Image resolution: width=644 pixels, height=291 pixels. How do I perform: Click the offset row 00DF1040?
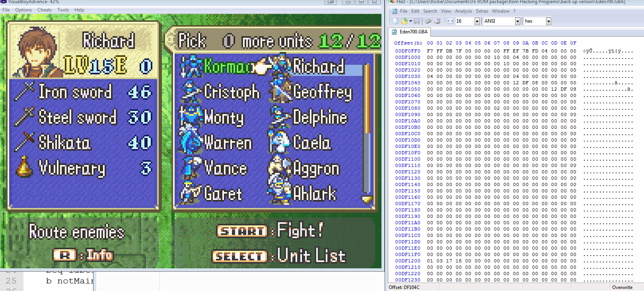pyautogui.click(x=407, y=83)
